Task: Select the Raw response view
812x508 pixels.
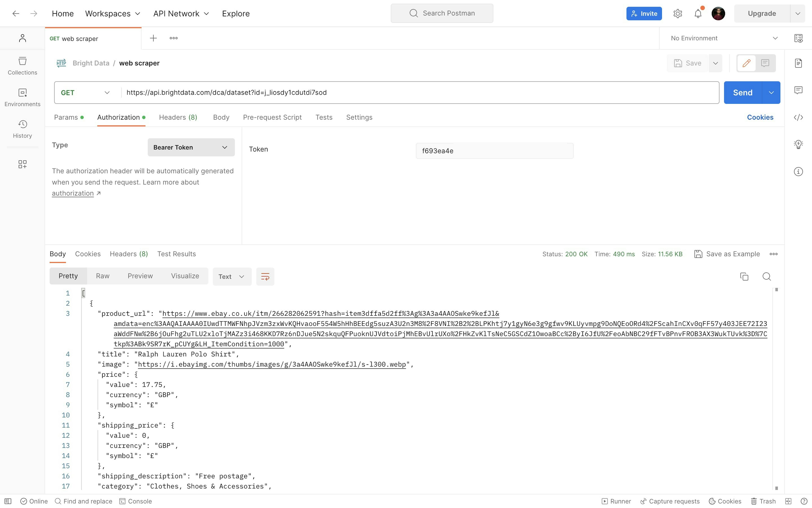Action: tap(103, 276)
